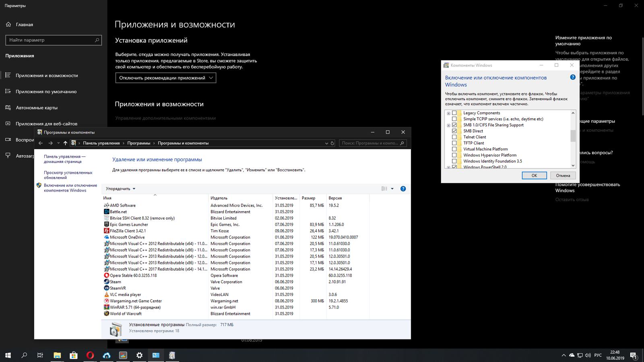
Task: Click the Windows Features list scrollbar down arrow
Action: [x=573, y=165]
